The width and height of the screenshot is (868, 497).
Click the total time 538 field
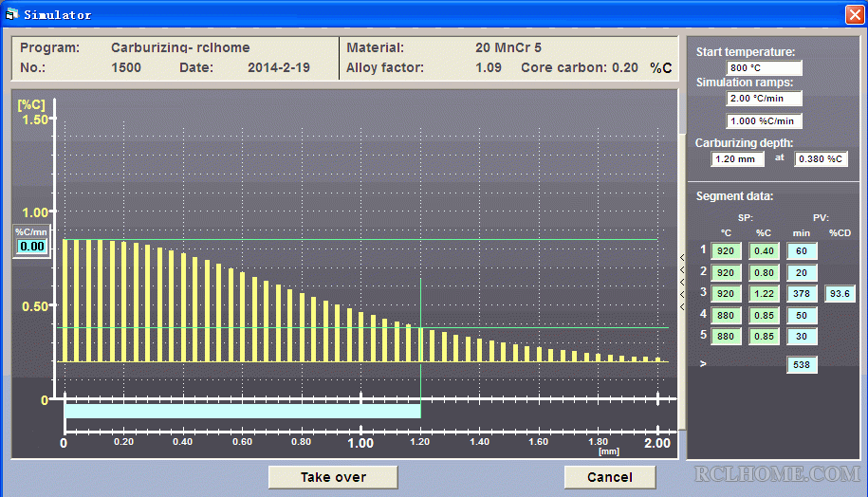pyautogui.click(x=802, y=365)
